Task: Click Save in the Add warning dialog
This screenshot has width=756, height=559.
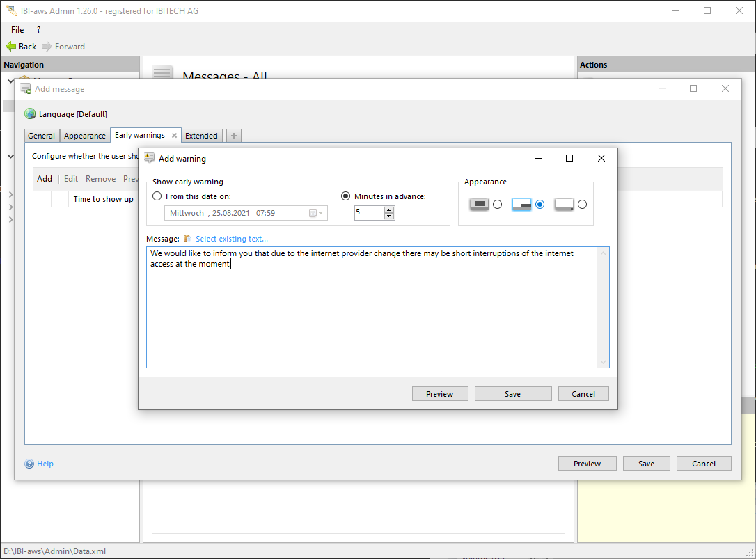Action: click(512, 394)
